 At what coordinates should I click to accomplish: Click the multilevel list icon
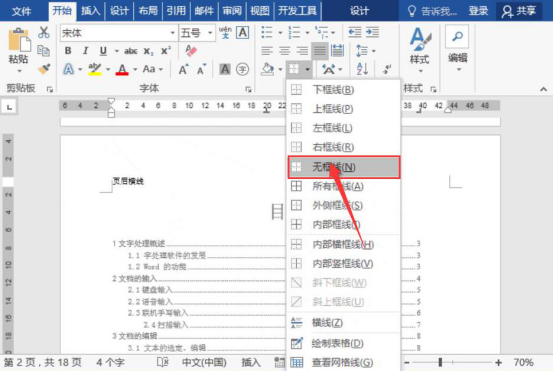(321, 33)
